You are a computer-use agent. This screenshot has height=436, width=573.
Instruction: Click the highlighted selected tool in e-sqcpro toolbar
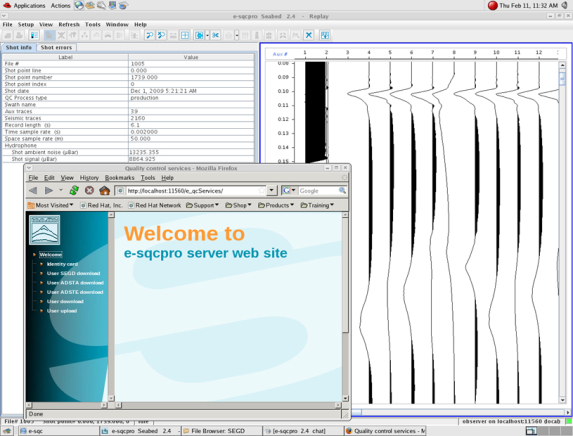click(x=49, y=35)
